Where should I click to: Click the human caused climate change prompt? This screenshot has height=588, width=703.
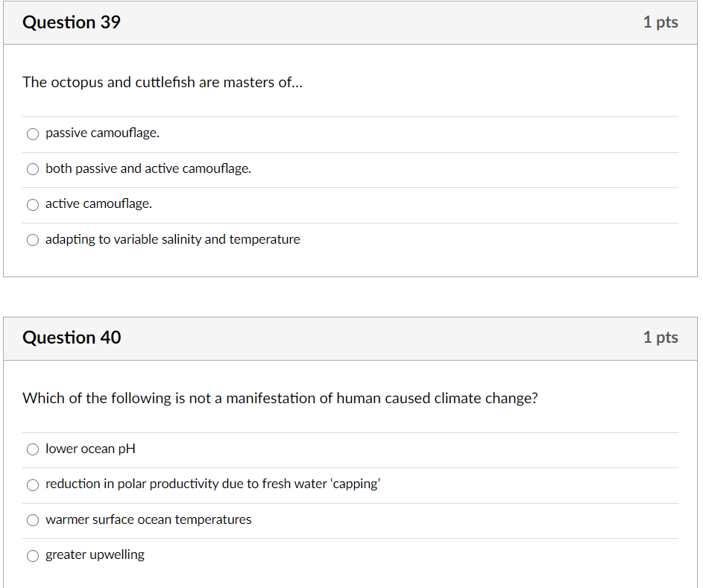(280, 398)
